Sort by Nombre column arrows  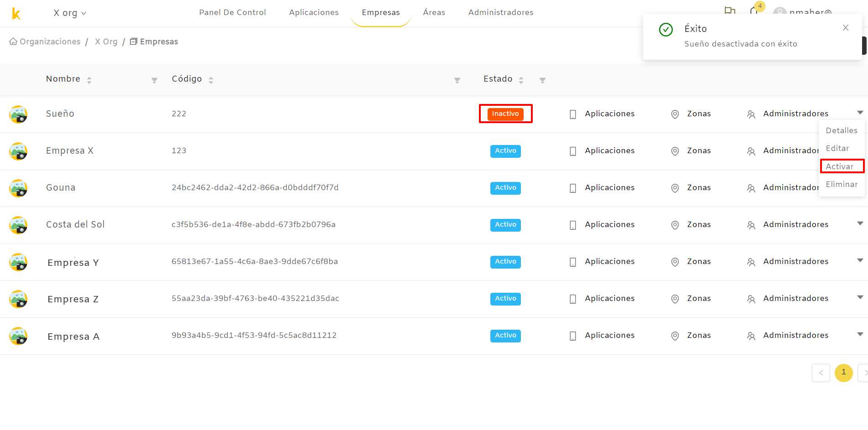point(89,80)
